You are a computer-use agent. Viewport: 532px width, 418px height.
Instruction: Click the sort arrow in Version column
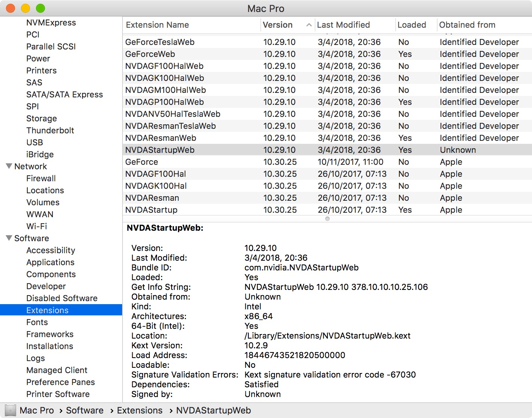309,25
